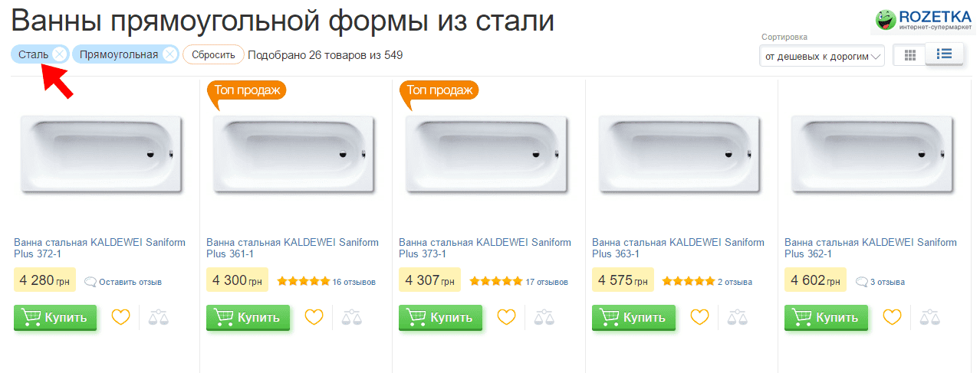Open the Saniform Plus 373-1 product link
This screenshot has width=980, height=373.
(485, 248)
